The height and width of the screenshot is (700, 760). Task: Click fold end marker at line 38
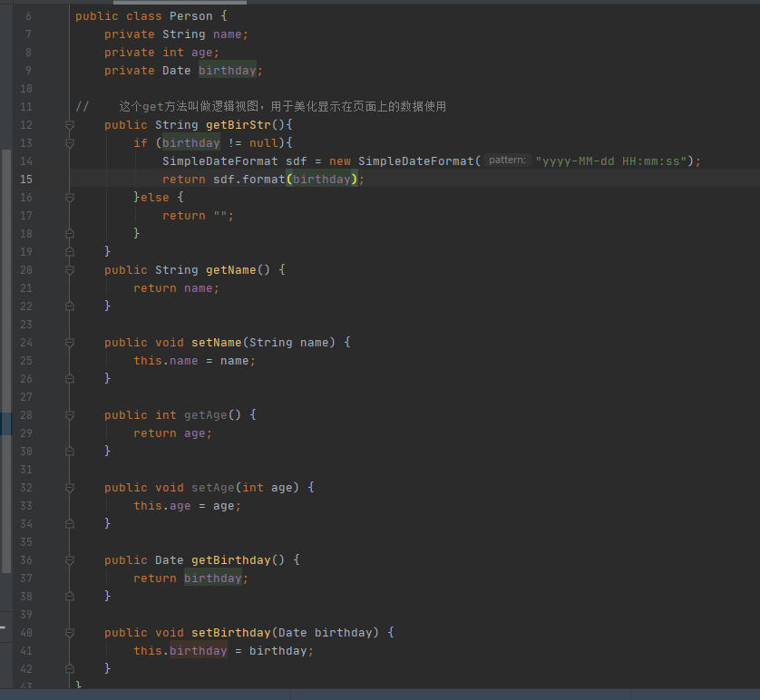[x=69, y=597]
